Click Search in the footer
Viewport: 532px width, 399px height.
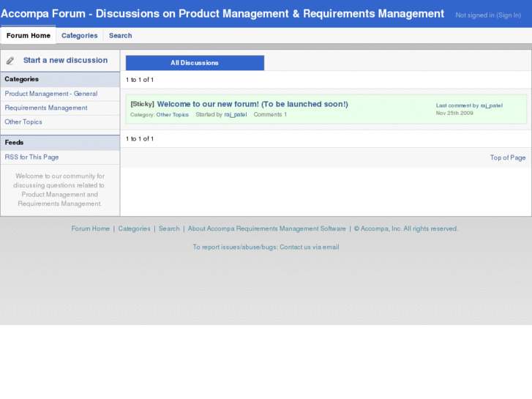tap(169, 228)
